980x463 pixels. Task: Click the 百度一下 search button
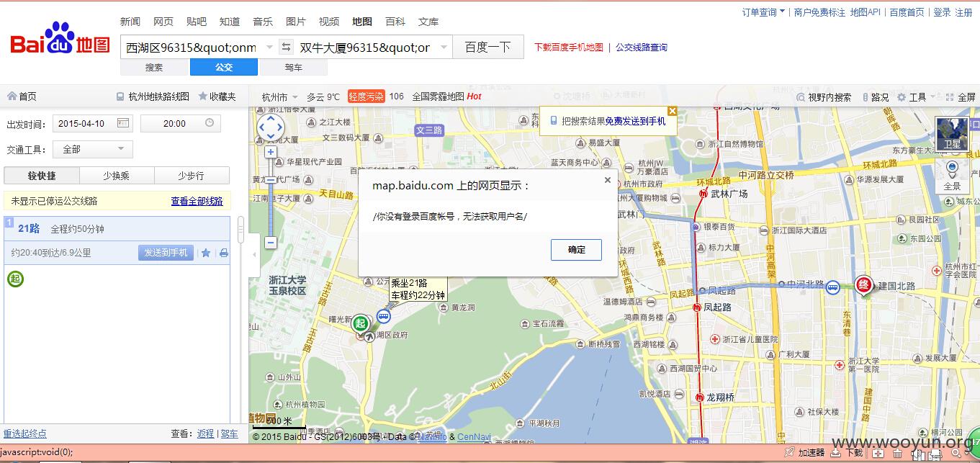(x=487, y=47)
